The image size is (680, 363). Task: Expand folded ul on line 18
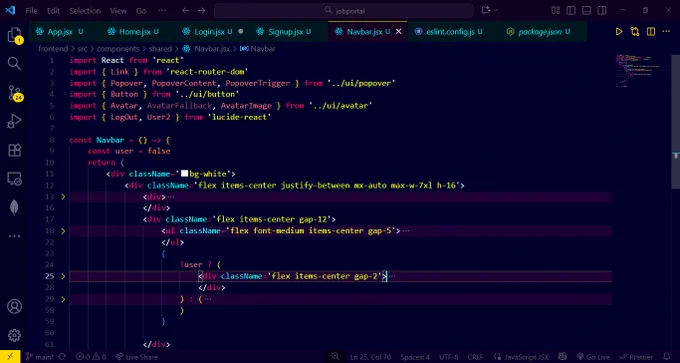click(x=63, y=231)
